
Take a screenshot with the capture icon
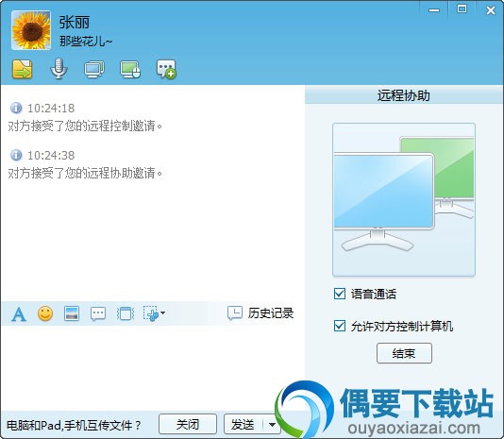(151, 313)
